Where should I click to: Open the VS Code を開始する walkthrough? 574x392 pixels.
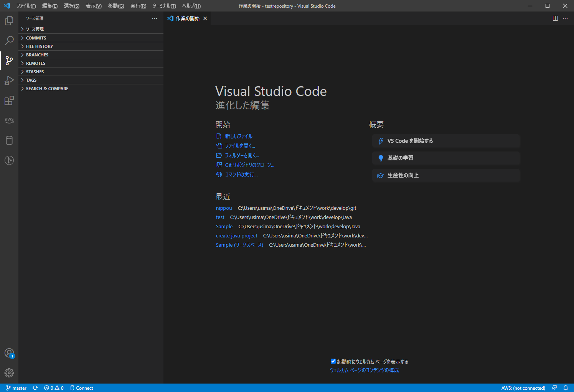pyautogui.click(x=446, y=141)
